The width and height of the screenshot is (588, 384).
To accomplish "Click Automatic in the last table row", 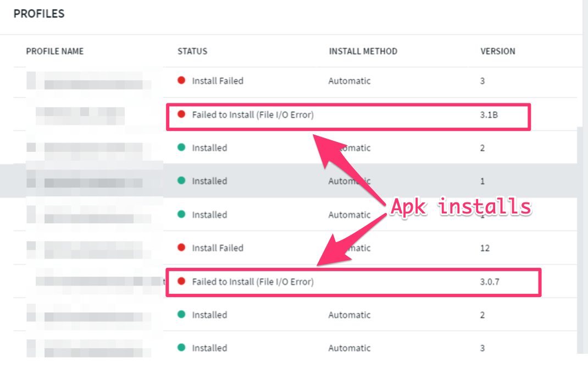I will pos(350,348).
